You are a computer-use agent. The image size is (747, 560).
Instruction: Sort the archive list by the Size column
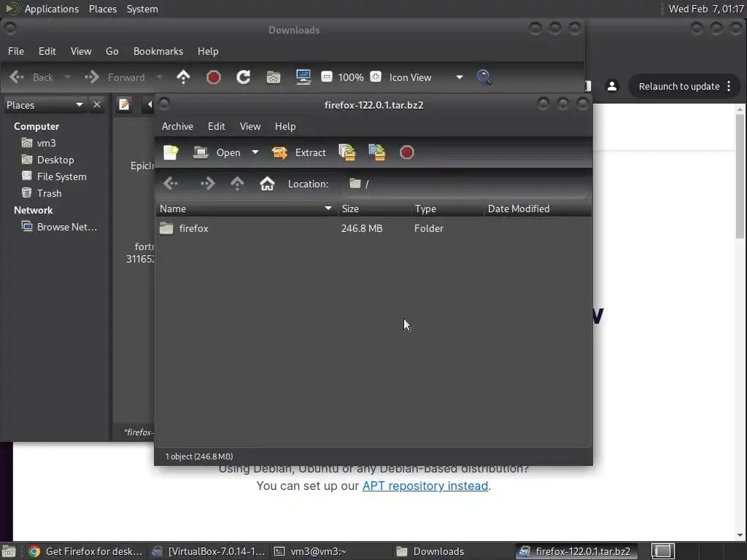tap(374, 209)
